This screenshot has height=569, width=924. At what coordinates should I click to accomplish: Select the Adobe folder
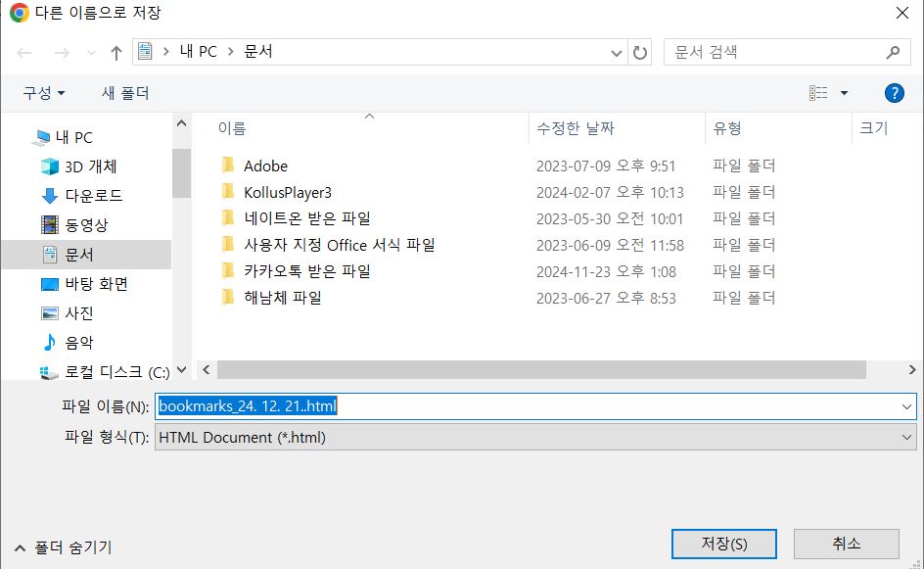tap(266, 166)
